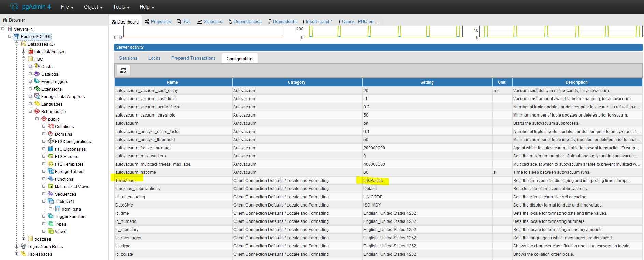Click the public schema icon
The height and width of the screenshot is (260, 644).
(x=44, y=119)
